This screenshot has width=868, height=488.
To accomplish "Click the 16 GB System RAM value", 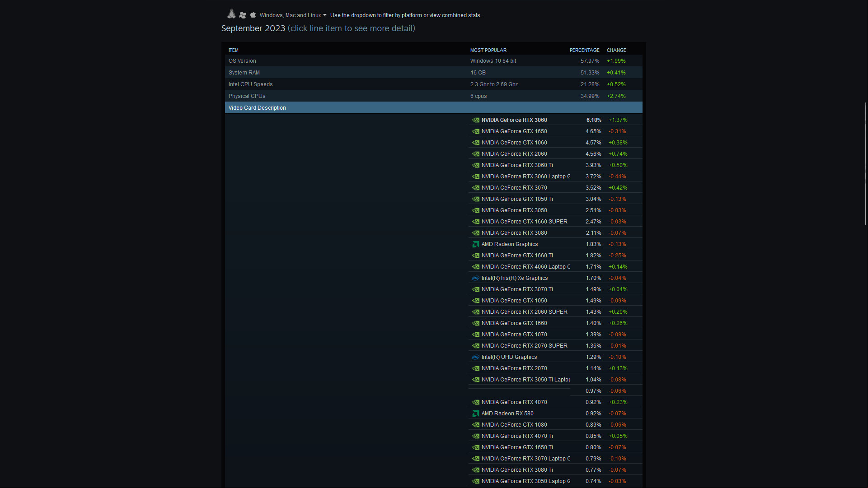I will 478,73.
